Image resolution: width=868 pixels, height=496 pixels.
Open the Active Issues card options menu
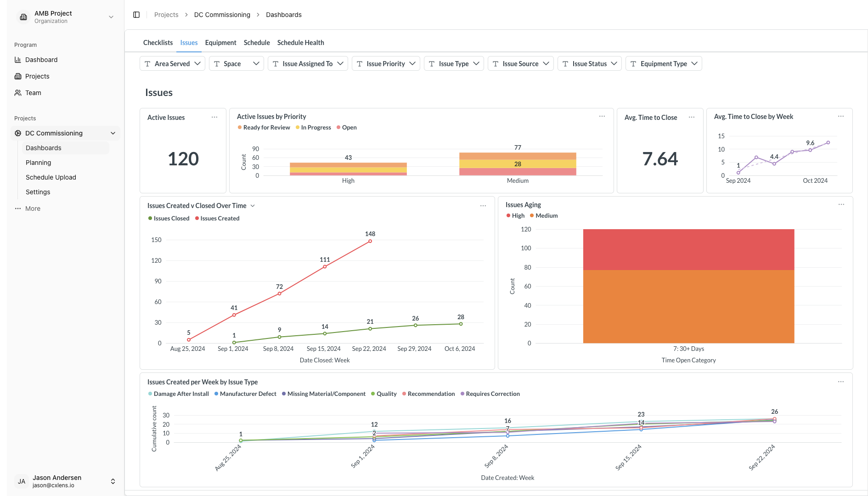(x=214, y=117)
